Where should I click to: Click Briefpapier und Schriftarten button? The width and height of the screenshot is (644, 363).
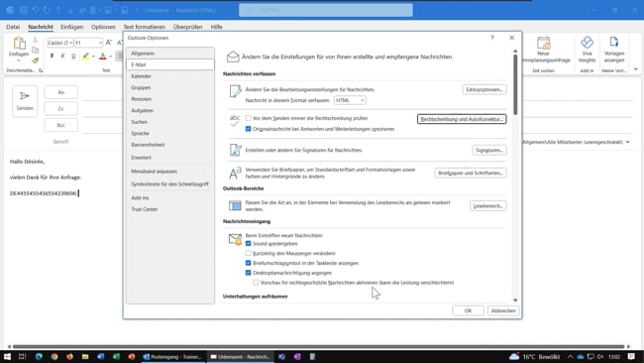pos(471,174)
